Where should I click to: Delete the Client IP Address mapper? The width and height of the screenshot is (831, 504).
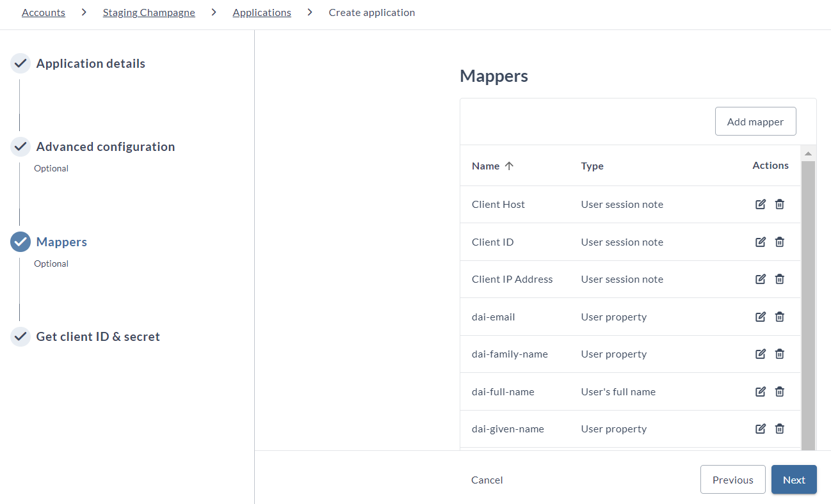click(780, 279)
